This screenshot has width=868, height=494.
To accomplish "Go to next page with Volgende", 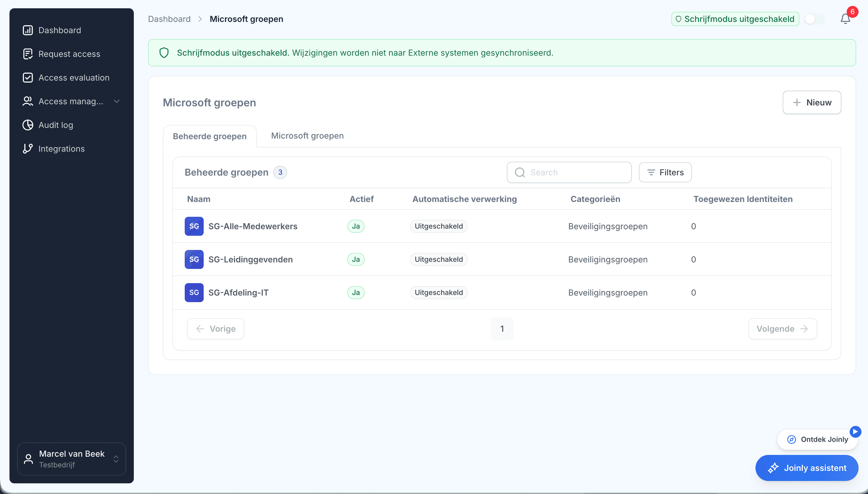I will click(782, 329).
